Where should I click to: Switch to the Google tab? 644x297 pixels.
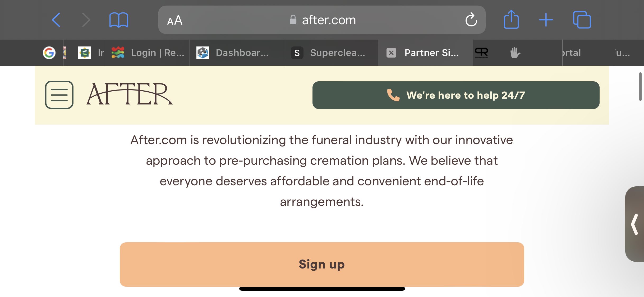point(49,53)
